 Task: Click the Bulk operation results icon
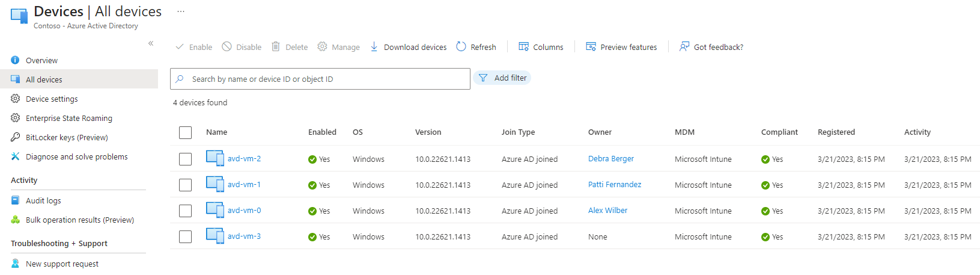(x=16, y=220)
